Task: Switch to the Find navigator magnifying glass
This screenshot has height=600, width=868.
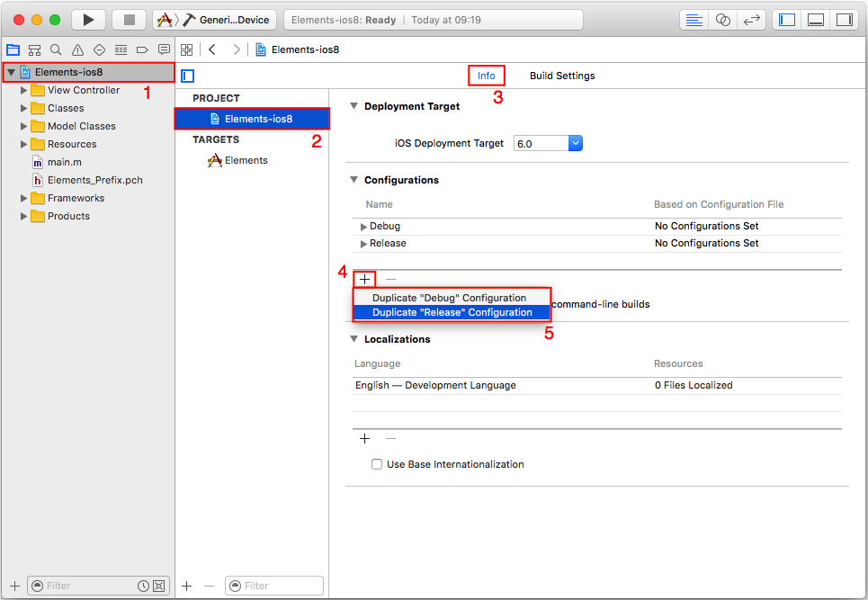Action: pyautogui.click(x=55, y=49)
